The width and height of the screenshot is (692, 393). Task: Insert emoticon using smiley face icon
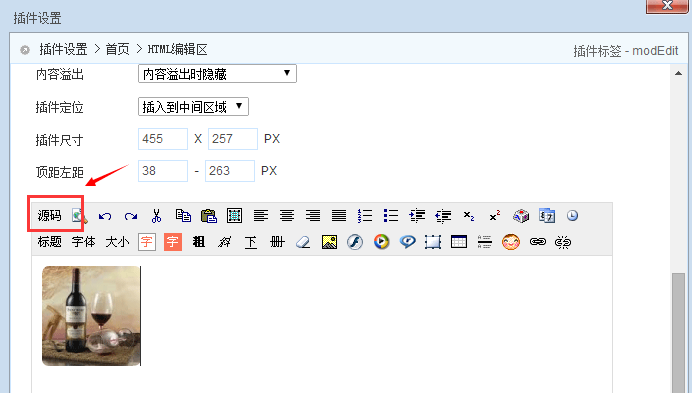(511, 242)
